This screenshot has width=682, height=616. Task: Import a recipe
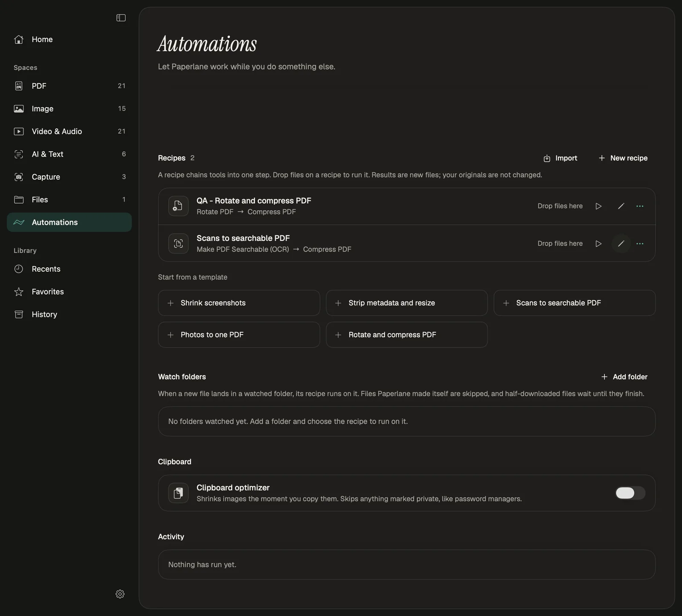coord(560,158)
